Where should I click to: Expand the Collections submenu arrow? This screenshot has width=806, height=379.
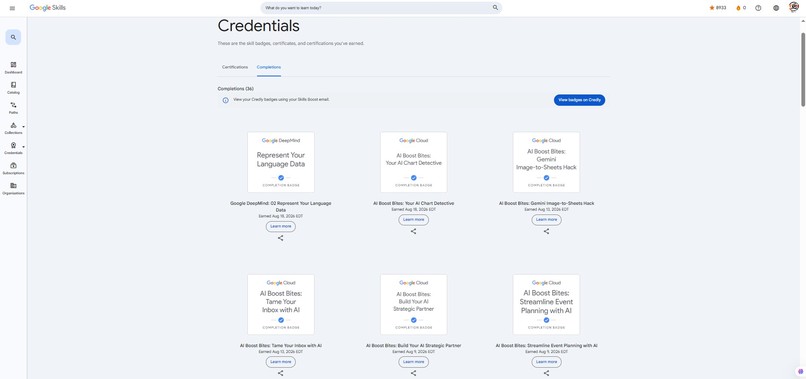coord(23,127)
